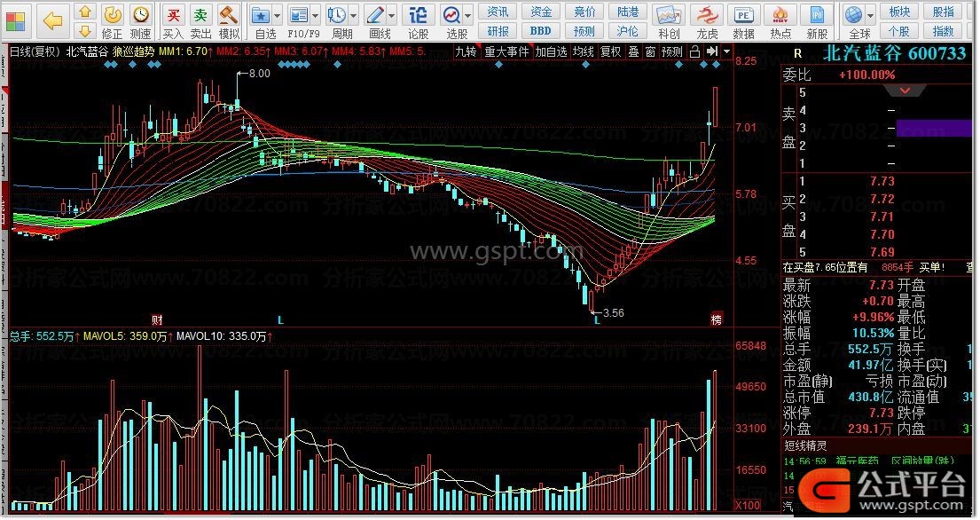The height and width of the screenshot is (520, 980).
Task: Open the 资讯 news tab
Action: (x=498, y=12)
